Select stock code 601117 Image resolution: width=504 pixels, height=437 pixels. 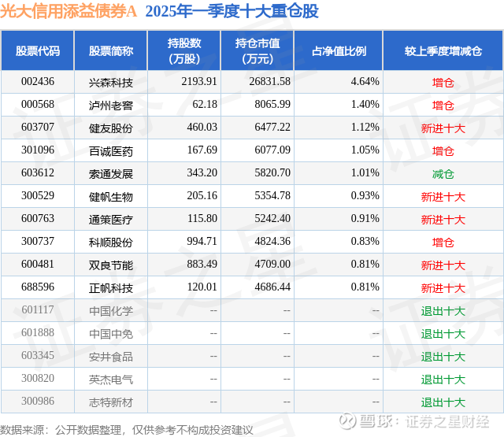[38, 309]
